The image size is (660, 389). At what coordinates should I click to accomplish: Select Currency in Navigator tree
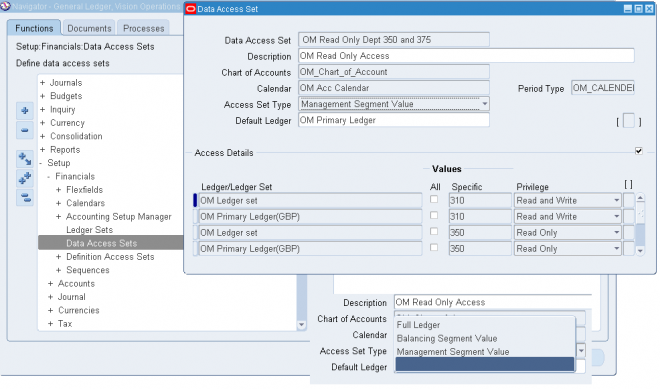[x=67, y=123]
